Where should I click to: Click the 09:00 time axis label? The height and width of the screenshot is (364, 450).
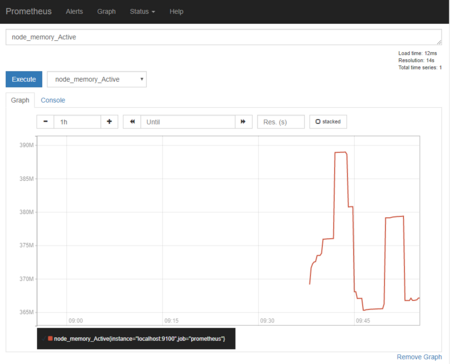click(x=76, y=321)
